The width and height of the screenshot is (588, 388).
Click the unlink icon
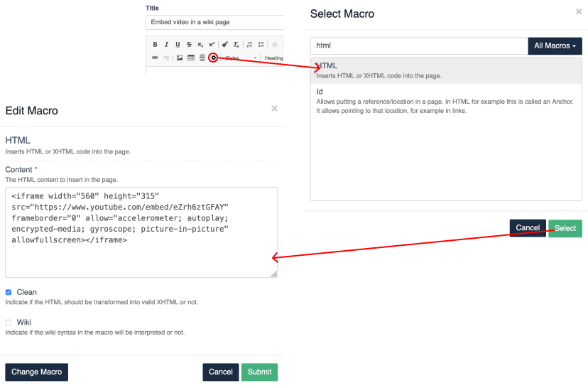pyautogui.click(x=166, y=58)
